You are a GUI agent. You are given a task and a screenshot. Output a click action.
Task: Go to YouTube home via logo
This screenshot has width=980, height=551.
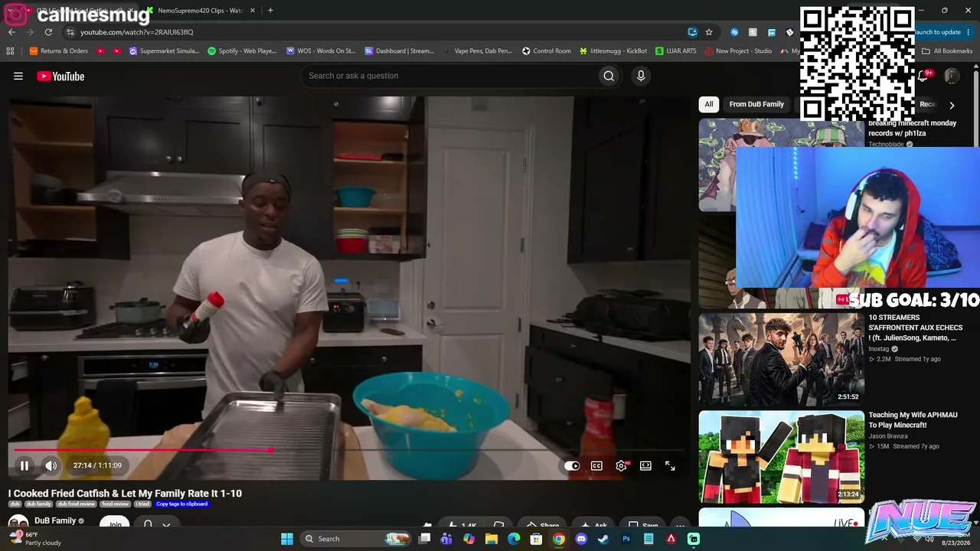pyautogui.click(x=60, y=76)
